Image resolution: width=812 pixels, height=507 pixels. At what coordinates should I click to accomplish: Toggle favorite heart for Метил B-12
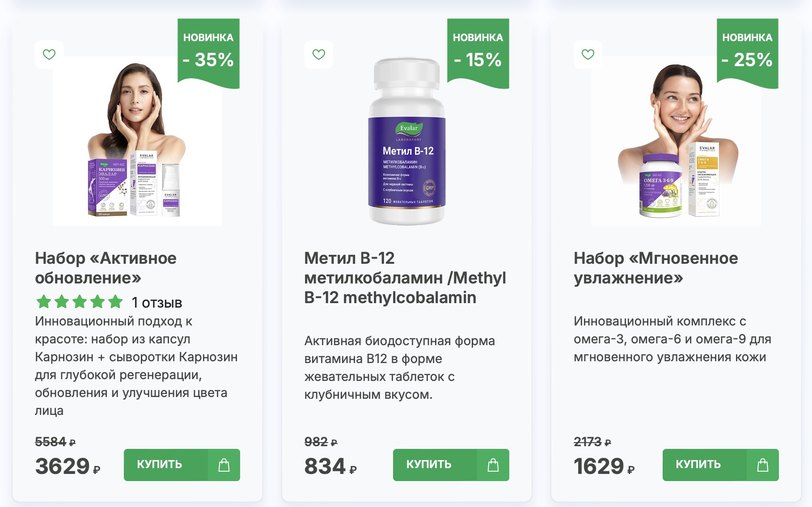tap(319, 55)
